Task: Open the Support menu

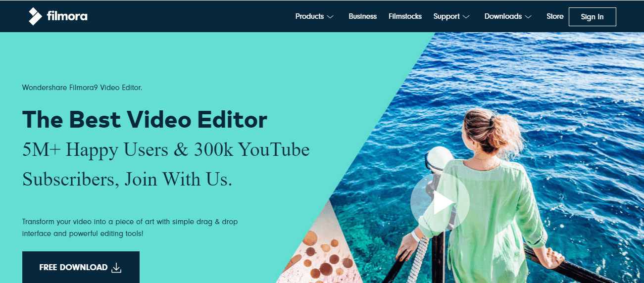Action: (x=446, y=16)
